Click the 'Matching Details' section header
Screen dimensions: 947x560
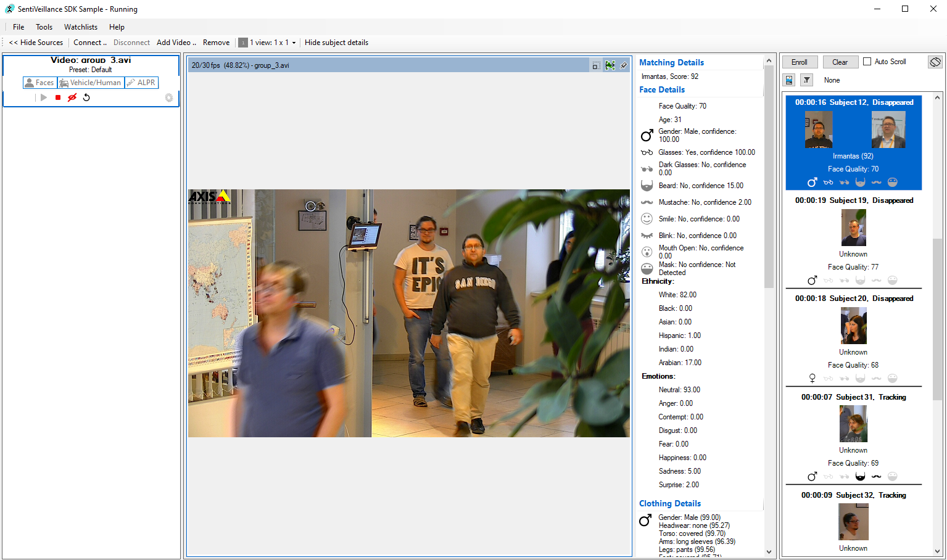(671, 62)
